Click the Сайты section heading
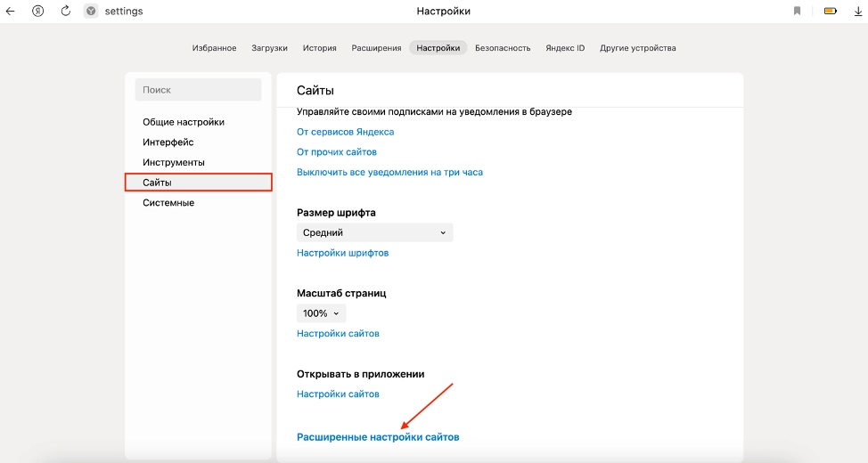This screenshot has height=463, width=868. (315, 91)
